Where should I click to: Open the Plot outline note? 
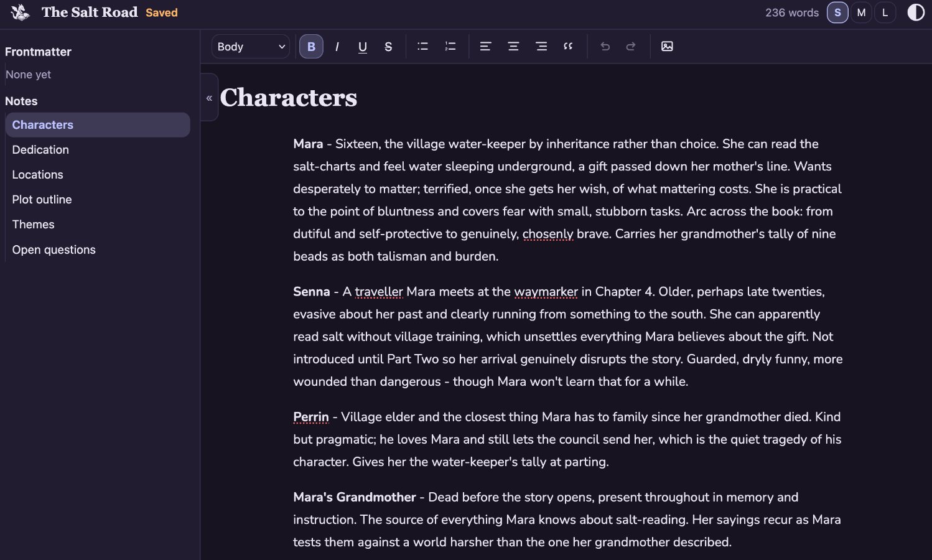click(x=98, y=199)
